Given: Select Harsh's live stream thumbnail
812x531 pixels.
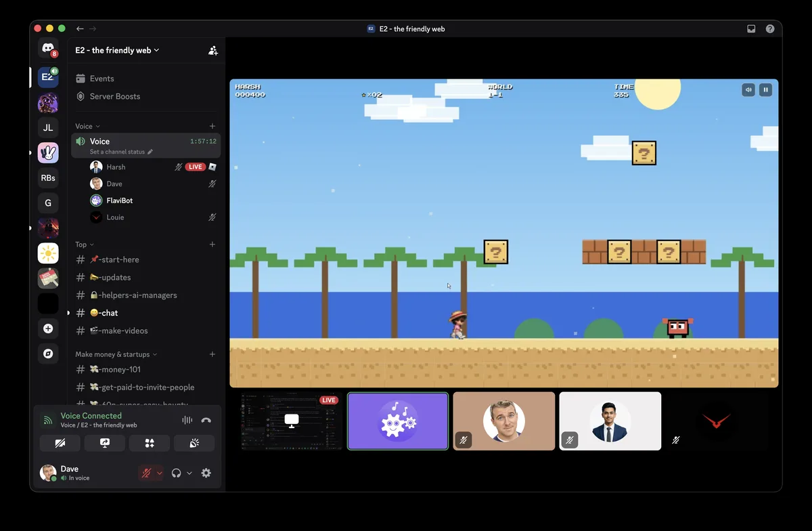Looking at the screenshot, I should point(292,421).
